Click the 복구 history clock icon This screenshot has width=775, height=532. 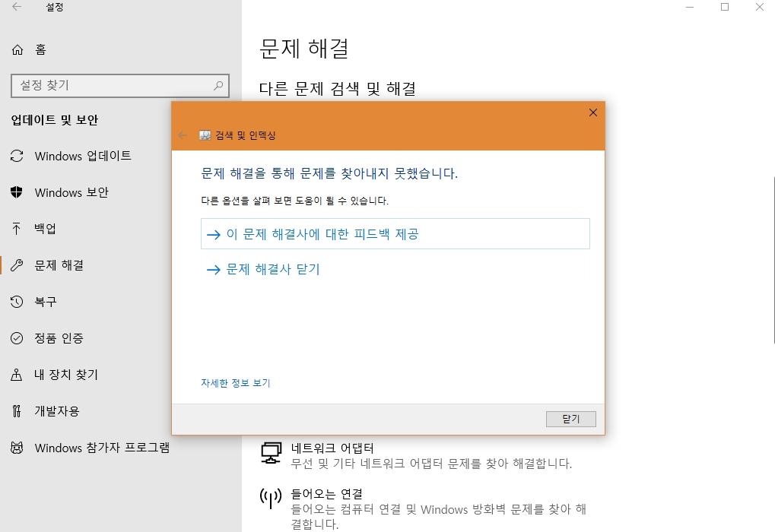(17, 302)
